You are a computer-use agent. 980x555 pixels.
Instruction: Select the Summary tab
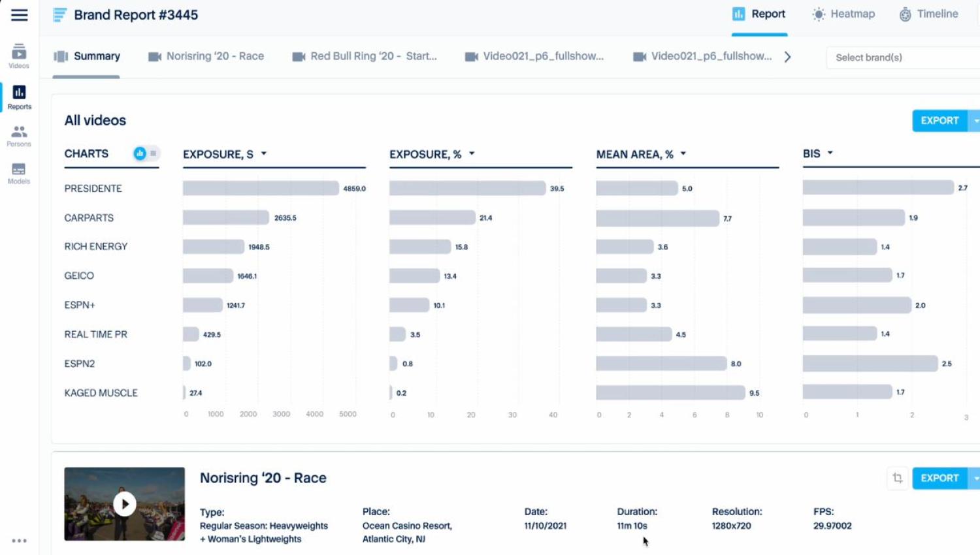pyautogui.click(x=87, y=57)
